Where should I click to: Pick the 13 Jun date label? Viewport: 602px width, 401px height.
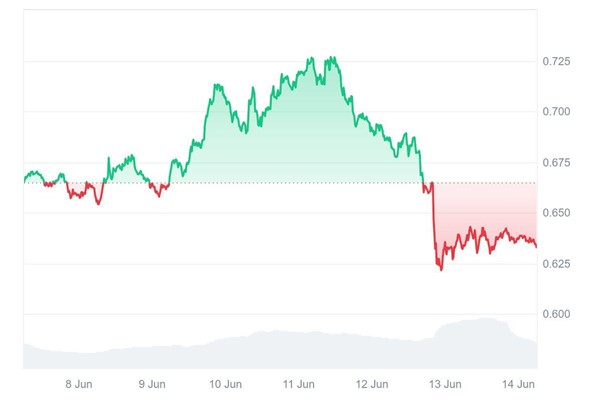445,383
